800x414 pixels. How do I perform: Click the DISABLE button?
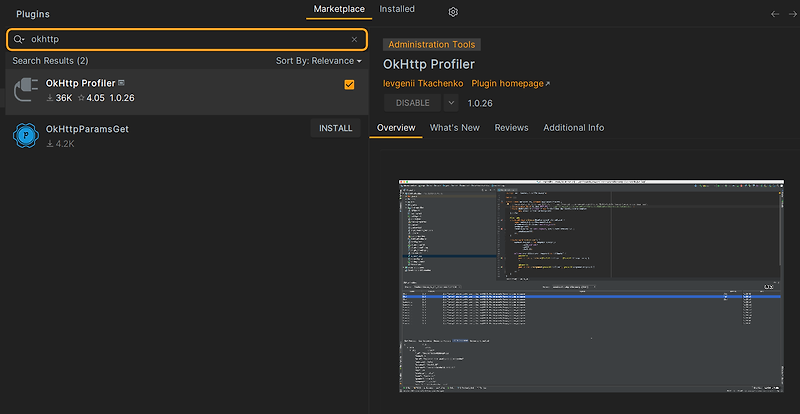click(x=413, y=103)
